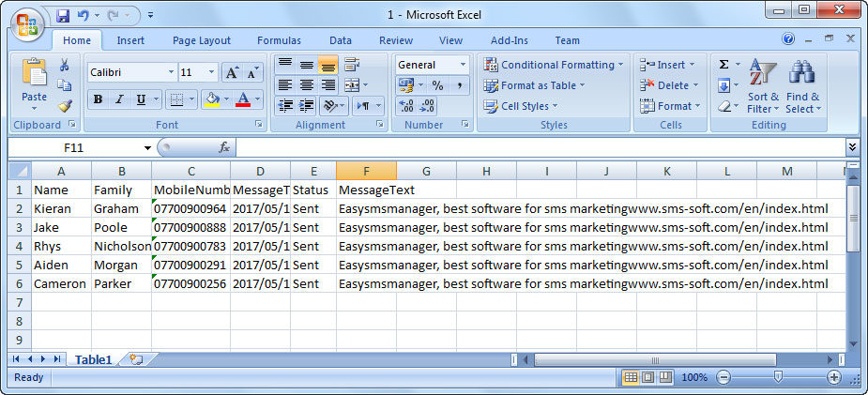868x395 pixels.
Task: Open the Review ribbon tab
Action: [396, 40]
